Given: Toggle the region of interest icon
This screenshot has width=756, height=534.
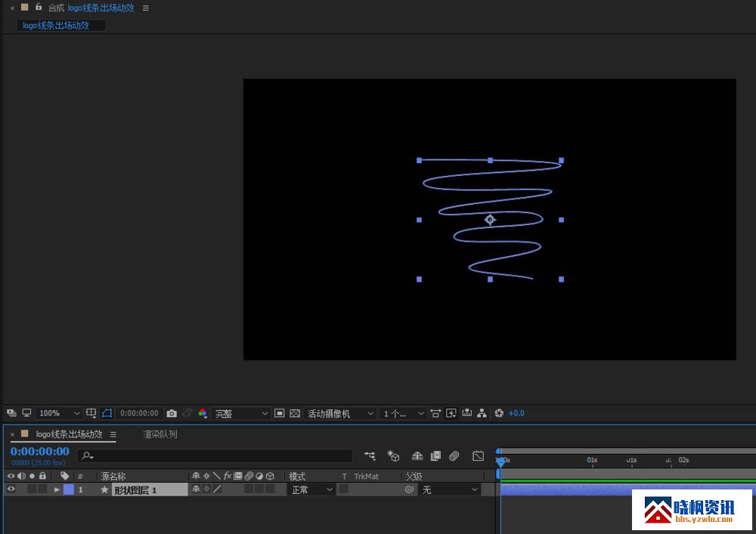Looking at the screenshot, I should coord(279,413).
